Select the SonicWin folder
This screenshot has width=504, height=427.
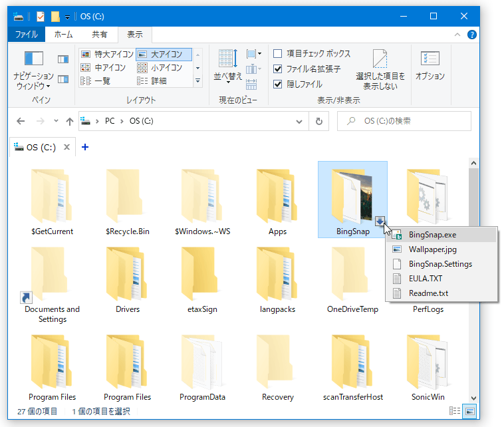click(x=428, y=367)
